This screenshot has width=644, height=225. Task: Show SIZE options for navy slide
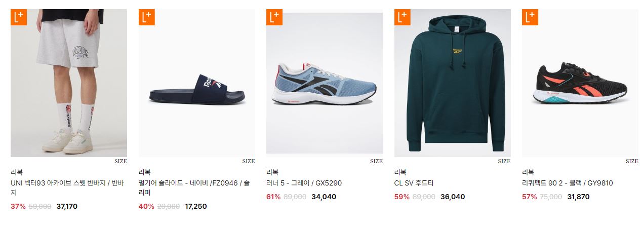tap(249, 161)
